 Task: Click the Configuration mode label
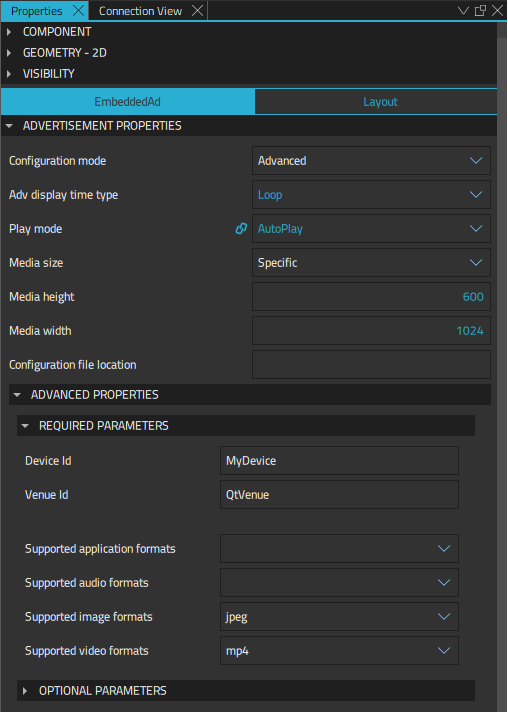point(58,161)
